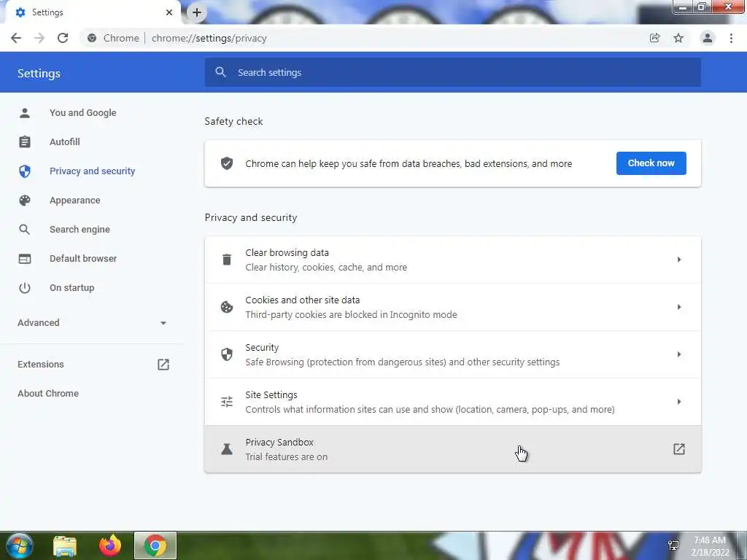Click 'Trial features are on' text
Screen dimensions: 747x560
pos(286,456)
